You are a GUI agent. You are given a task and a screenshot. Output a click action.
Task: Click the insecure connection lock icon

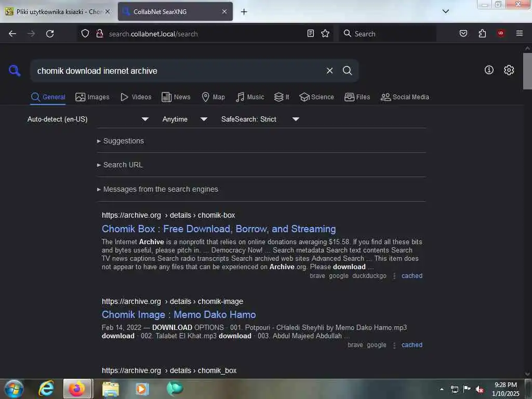click(99, 34)
